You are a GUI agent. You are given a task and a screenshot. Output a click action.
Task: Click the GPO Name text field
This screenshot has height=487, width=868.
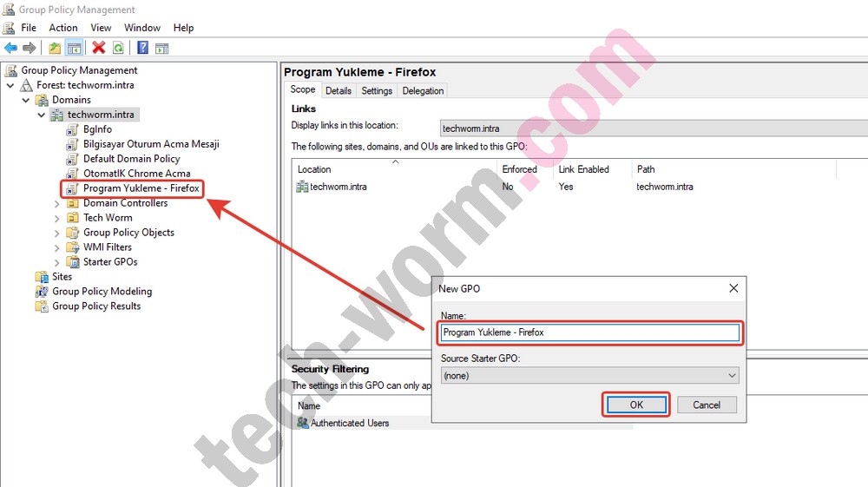pos(589,332)
